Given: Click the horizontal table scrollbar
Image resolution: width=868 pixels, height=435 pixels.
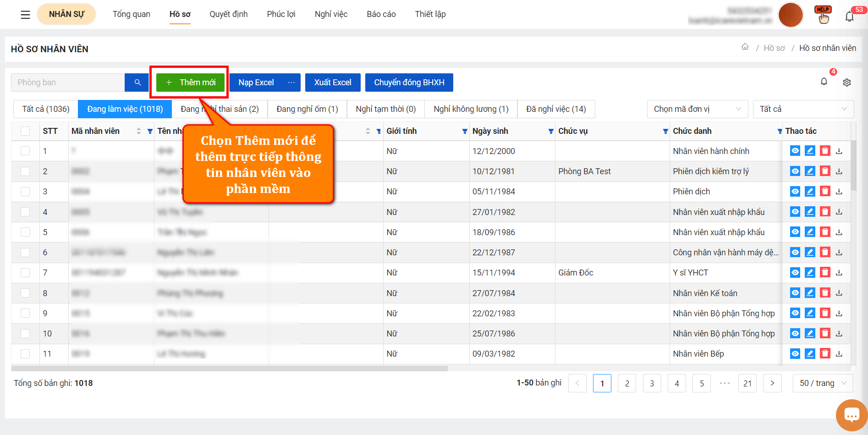Looking at the screenshot, I should click(229, 368).
